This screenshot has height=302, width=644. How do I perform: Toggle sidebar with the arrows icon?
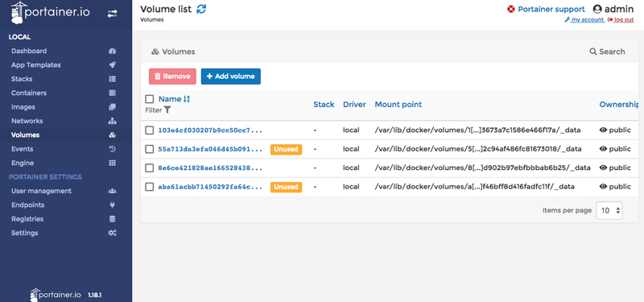click(112, 14)
